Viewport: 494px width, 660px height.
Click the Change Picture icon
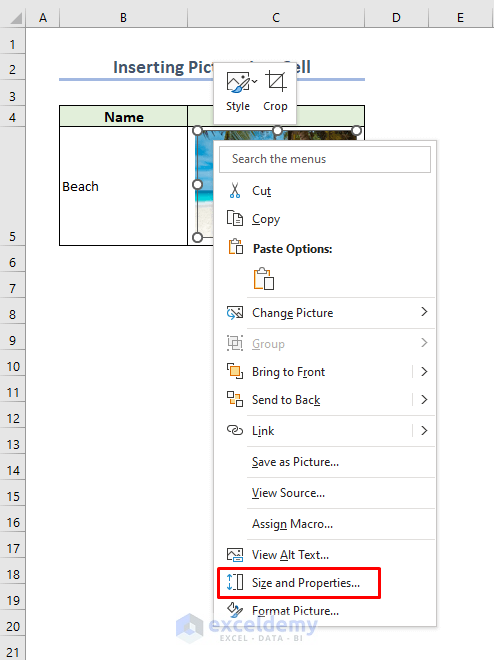pos(235,312)
